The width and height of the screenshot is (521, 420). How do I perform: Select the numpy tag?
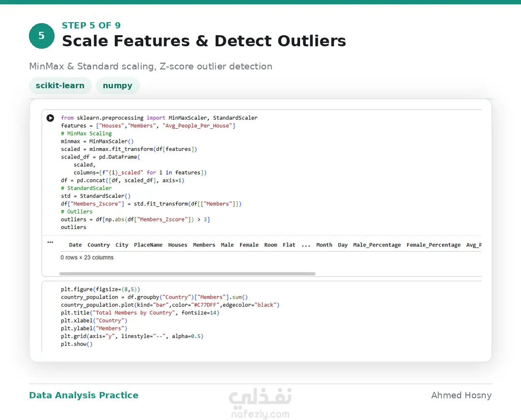(118, 86)
